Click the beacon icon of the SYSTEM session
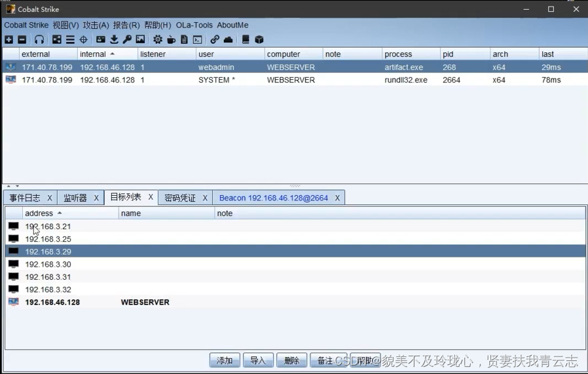The image size is (588, 374). (x=11, y=79)
